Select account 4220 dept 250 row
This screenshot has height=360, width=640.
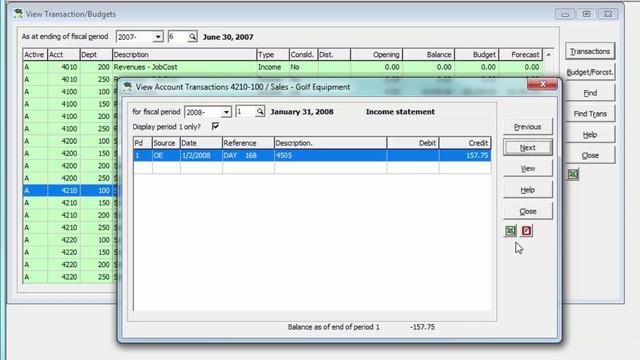69,277
